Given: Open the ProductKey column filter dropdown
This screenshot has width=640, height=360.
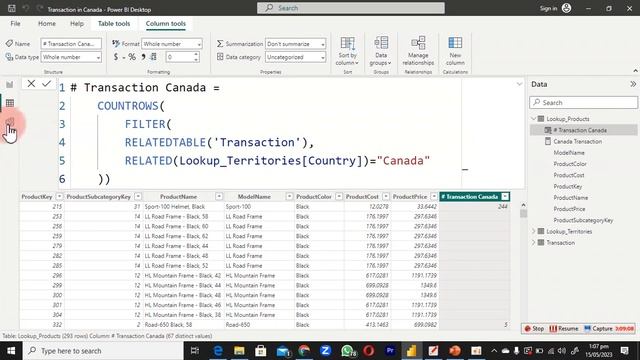Looking at the screenshot, I should click(60, 197).
